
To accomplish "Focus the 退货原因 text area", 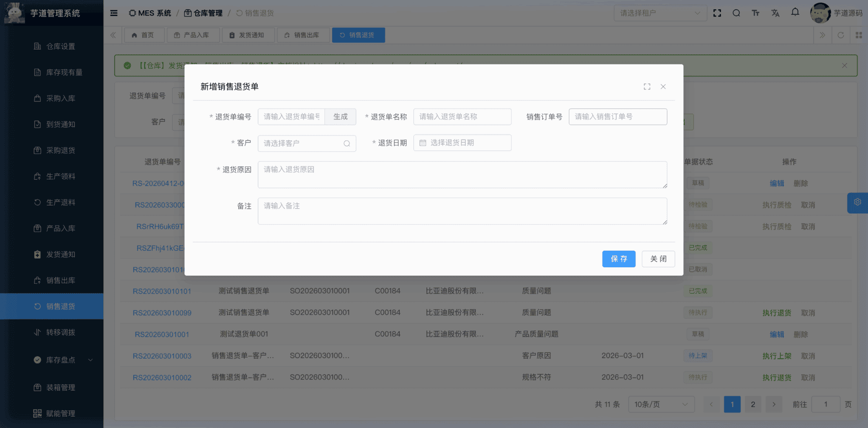I will [462, 175].
